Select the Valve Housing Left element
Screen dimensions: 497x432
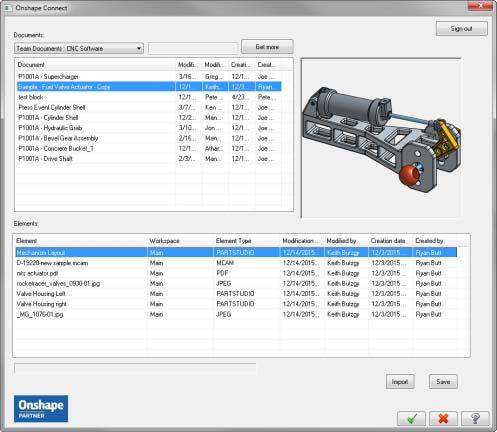click(x=236, y=294)
